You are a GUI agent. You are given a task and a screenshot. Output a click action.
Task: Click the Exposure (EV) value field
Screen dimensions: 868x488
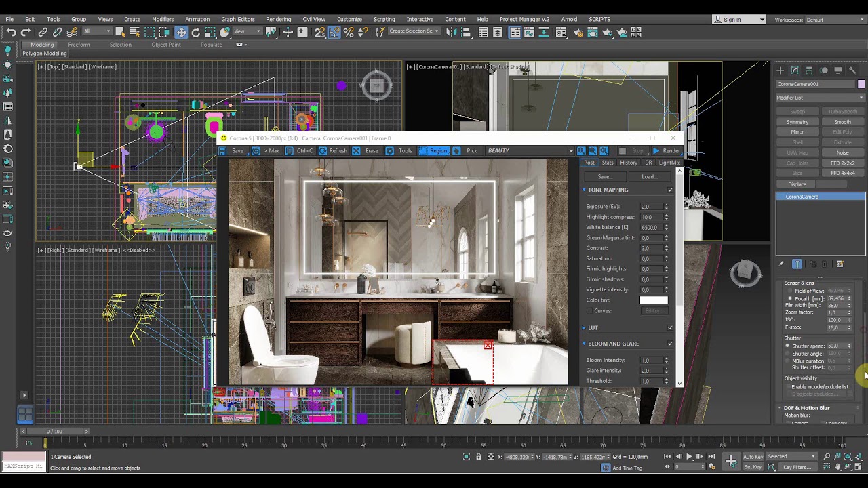[650, 207]
